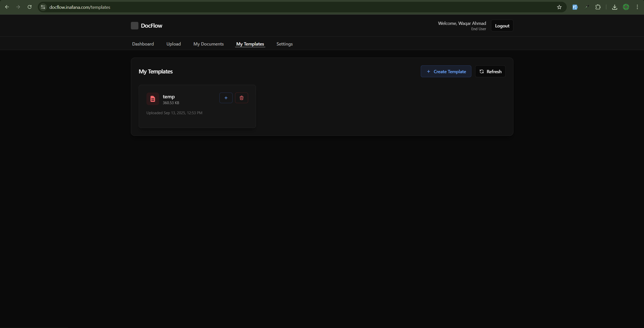Delete the temp template via trash icon

coord(241,98)
